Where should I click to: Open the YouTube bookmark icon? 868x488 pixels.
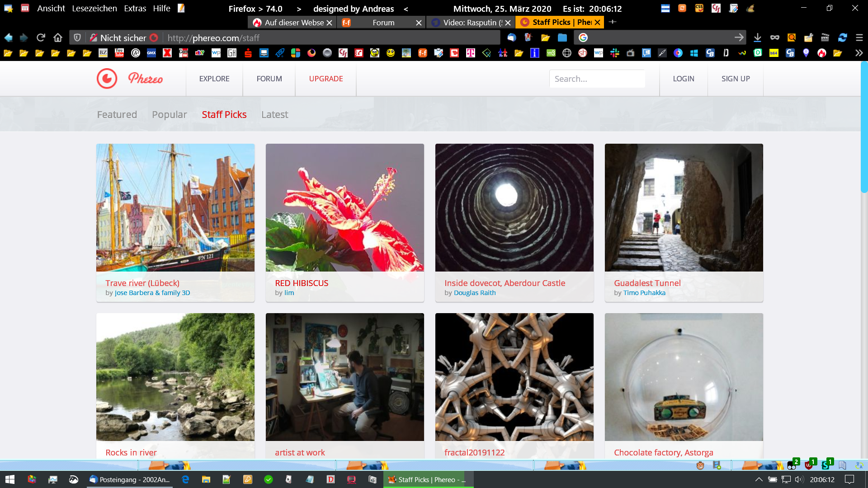click(119, 53)
